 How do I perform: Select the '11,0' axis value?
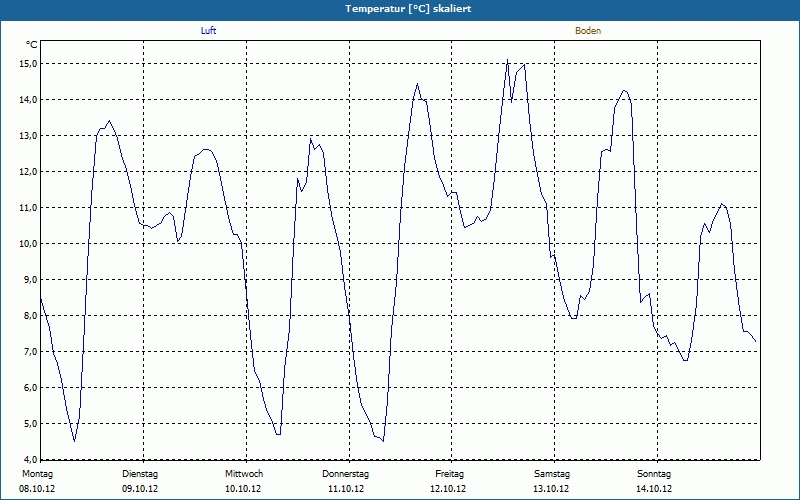pos(29,208)
